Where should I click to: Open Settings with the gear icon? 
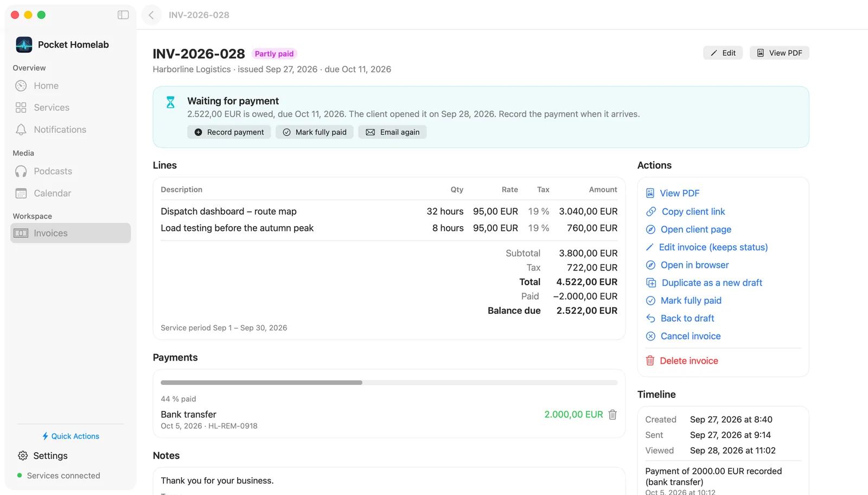[43, 455]
